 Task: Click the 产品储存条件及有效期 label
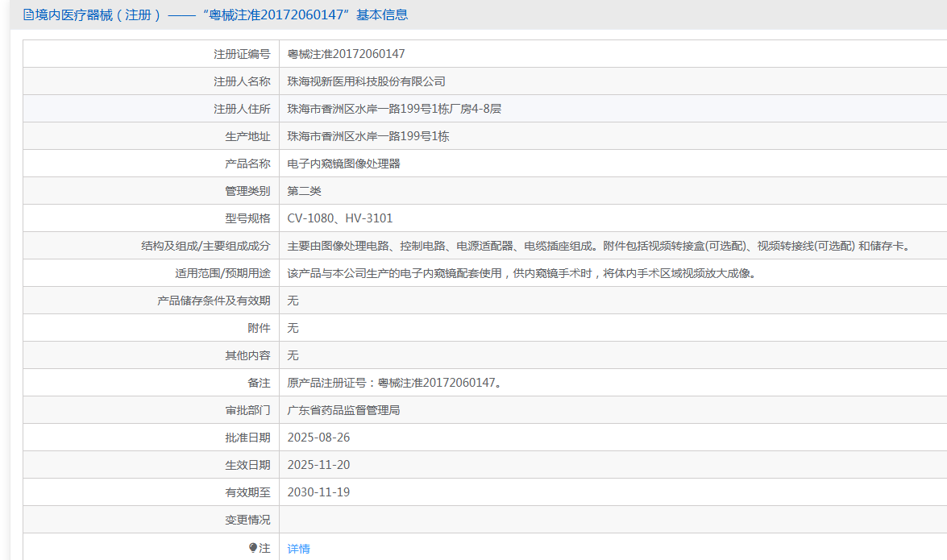[x=214, y=301]
